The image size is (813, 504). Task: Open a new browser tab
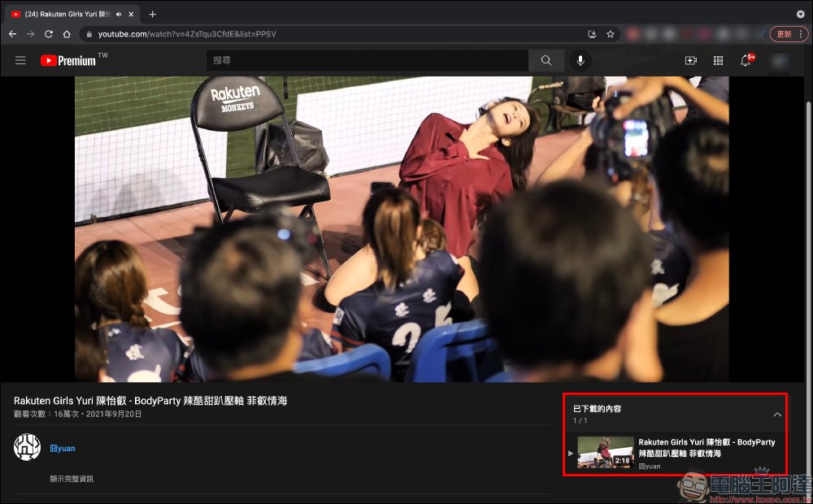coord(152,14)
